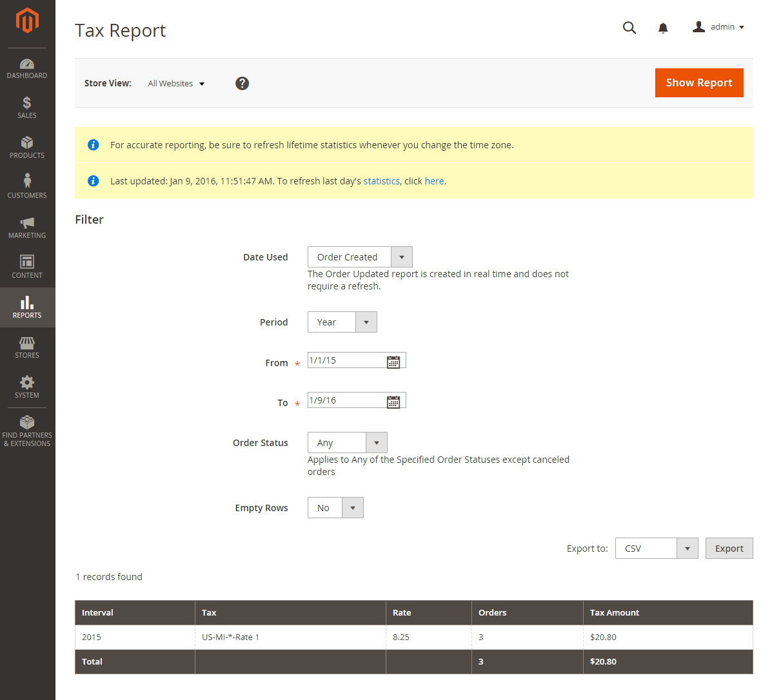Click the Interval column header

point(135,612)
